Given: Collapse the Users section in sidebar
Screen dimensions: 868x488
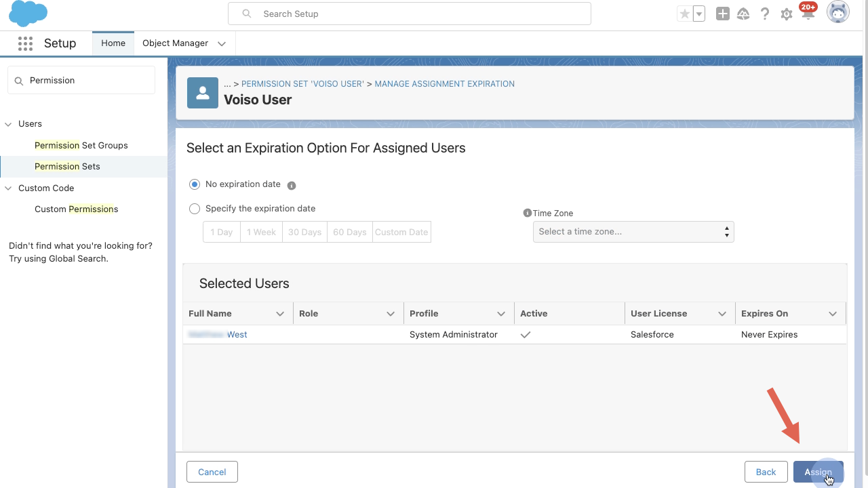Looking at the screenshot, I should (x=9, y=124).
